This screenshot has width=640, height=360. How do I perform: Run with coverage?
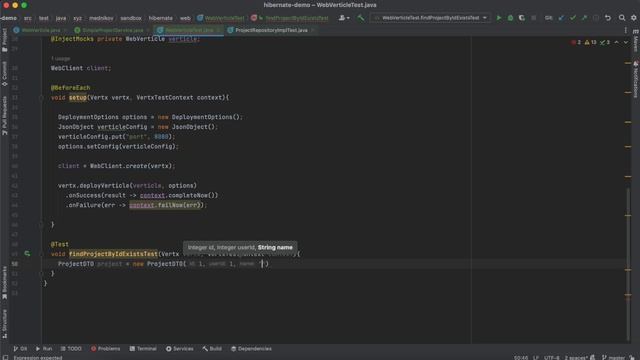coord(522,18)
